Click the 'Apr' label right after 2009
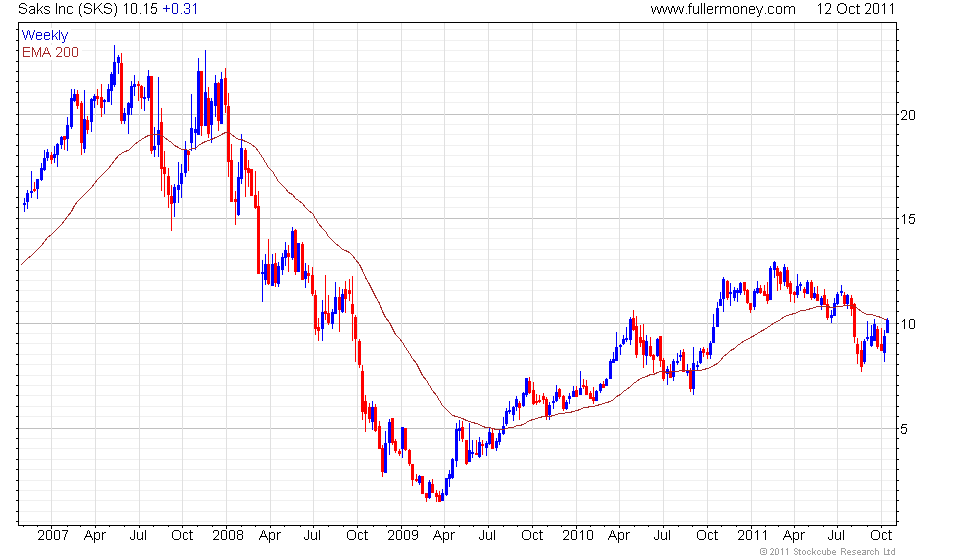The width and height of the screenshot is (980, 560). point(444,536)
